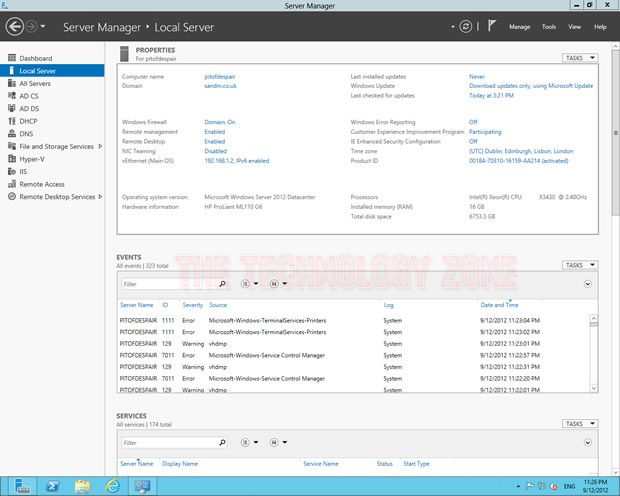
Task: Click the 192.168.1.2, IPv6 enabled link
Action: pyautogui.click(x=237, y=161)
